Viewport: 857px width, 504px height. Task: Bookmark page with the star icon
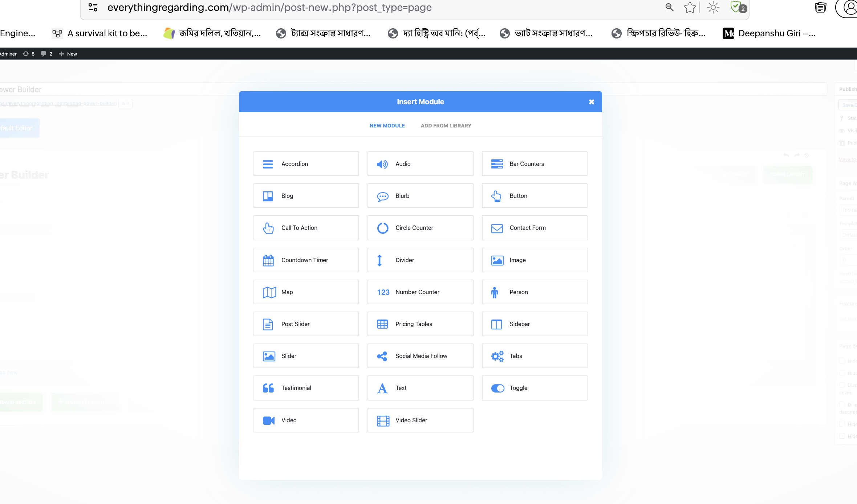(x=690, y=7)
